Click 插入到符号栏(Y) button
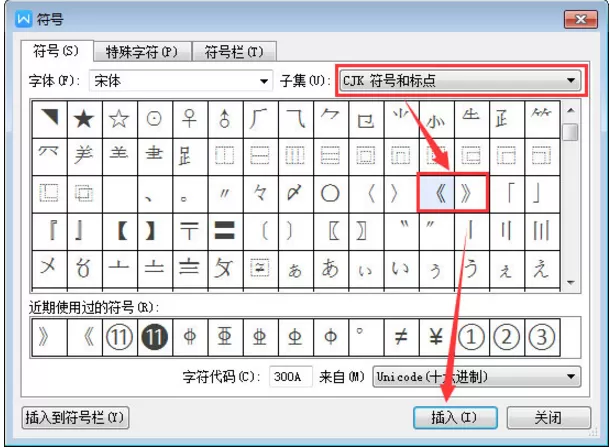Viewport: 610px width, 448px height. tap(75, 418)
